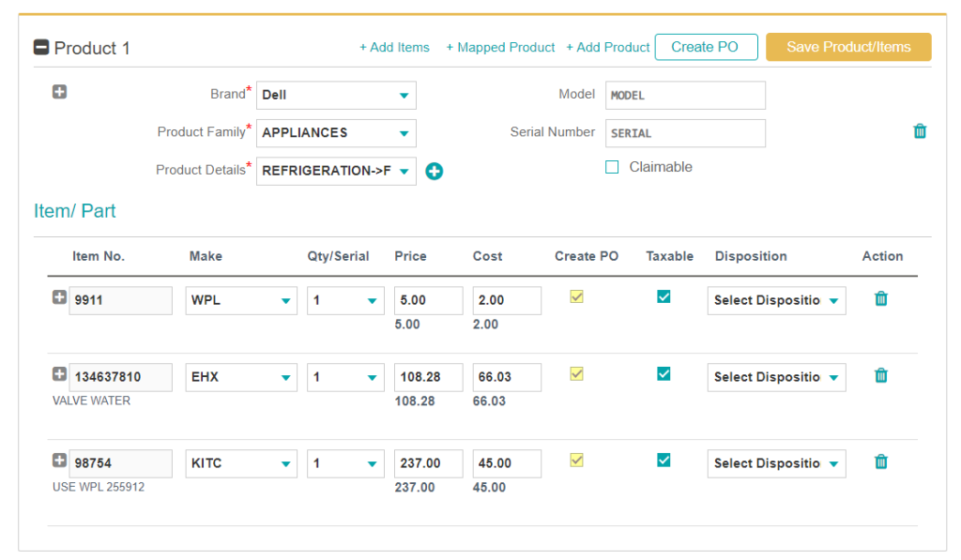Open Make dropdown showing KITC
961x560 pixels.
[241, 463]
